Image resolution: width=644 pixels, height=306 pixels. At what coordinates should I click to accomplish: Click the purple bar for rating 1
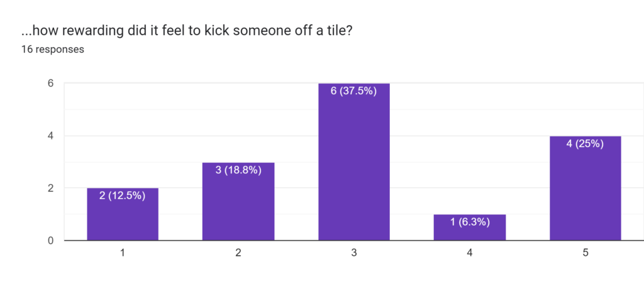pyautogui.click(x=123, y=220)
